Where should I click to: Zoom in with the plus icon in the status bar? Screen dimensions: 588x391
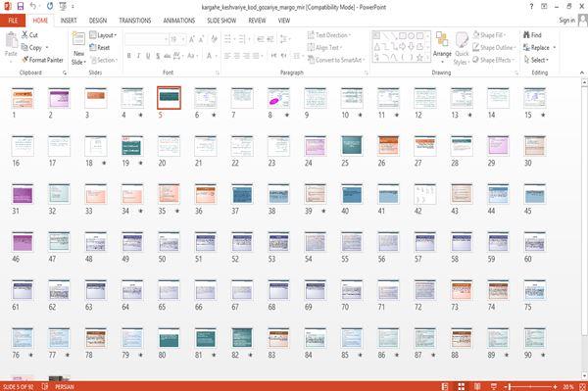[x=555, y=386]
